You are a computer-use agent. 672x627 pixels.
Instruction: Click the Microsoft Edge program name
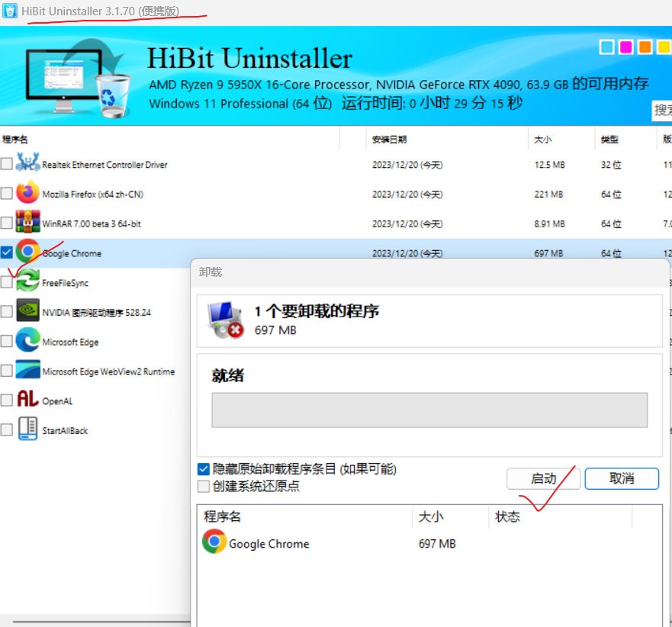71,342
